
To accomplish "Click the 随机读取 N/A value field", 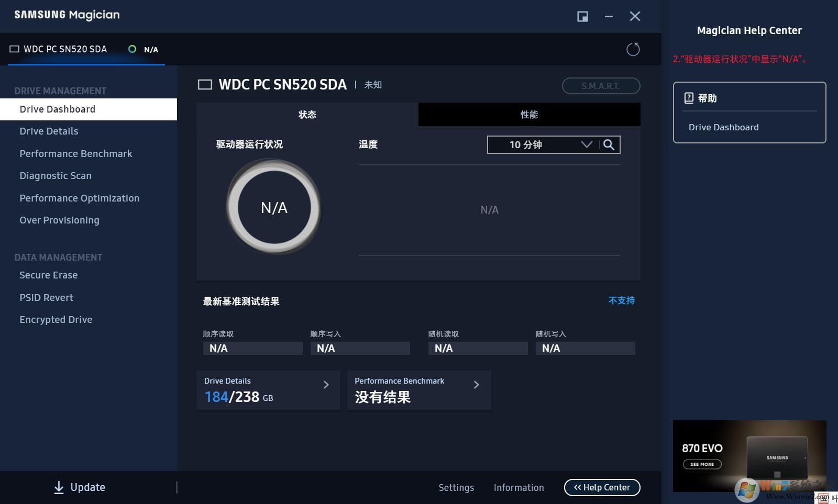I will 478,349.
